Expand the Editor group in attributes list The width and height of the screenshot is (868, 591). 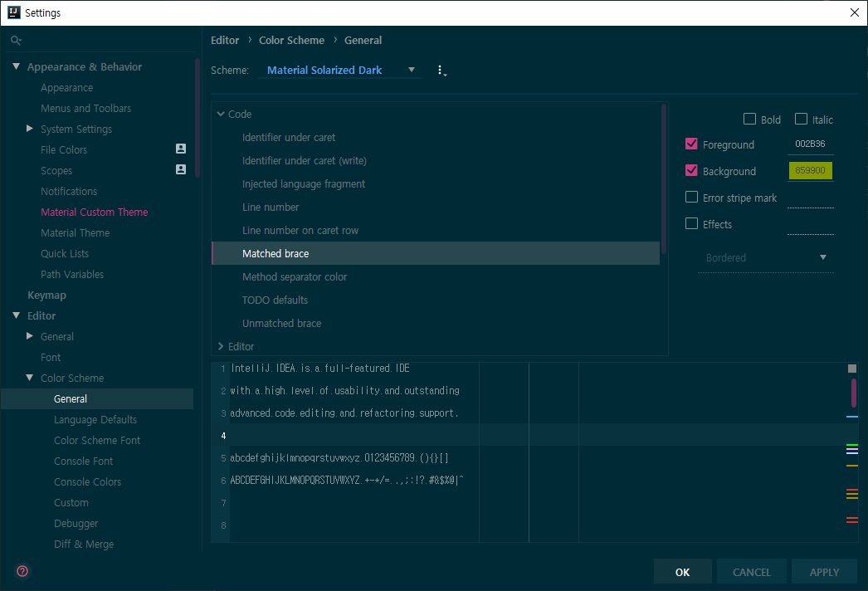point(221,346)
